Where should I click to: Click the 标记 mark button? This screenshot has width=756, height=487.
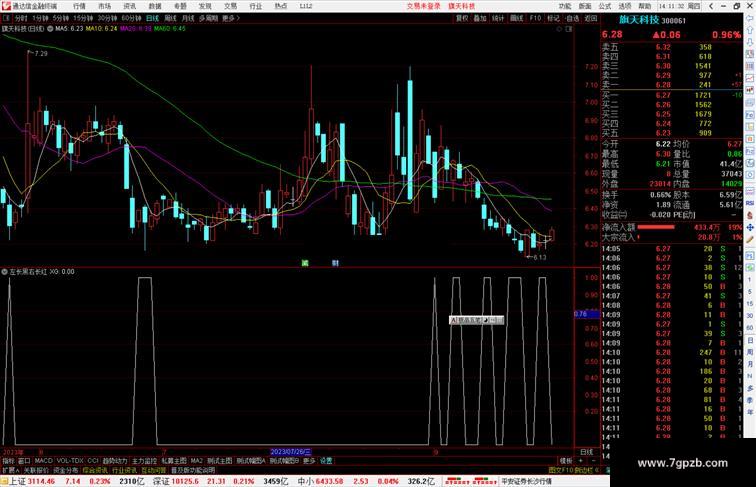pos(553,18)
